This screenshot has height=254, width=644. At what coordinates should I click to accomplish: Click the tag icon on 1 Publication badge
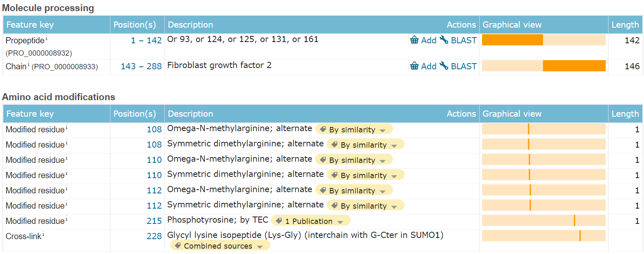tap(279, 221)
